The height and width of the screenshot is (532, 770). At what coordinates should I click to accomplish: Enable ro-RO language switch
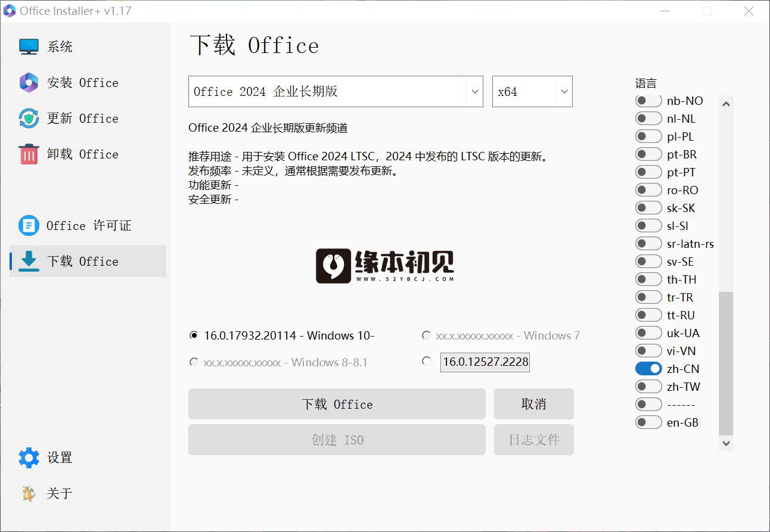[648, 190]
